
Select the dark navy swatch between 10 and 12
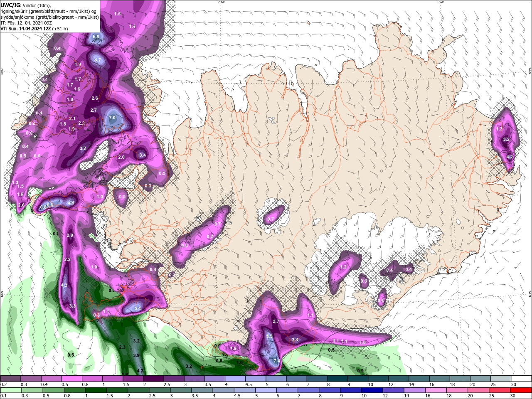pyautogui.click(x=372, y=390)
